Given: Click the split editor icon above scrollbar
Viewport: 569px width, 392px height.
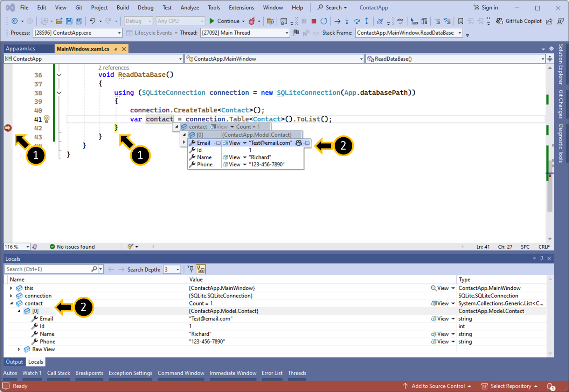Looking at the screenshot, I should coord(550,59).
